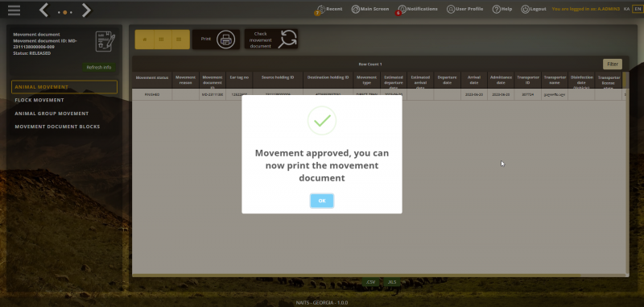The height and width of the screenshot is (307, 644).
Task: Go to the Main Screen
Action: click(370, 9)
